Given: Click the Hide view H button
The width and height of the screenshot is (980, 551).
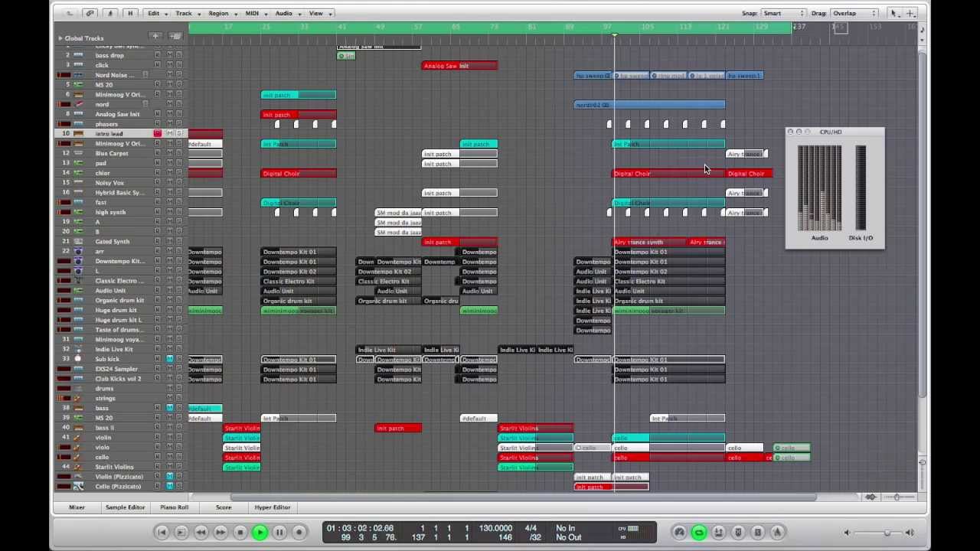Looking at the screenshot, I should (x=130, y=13).
